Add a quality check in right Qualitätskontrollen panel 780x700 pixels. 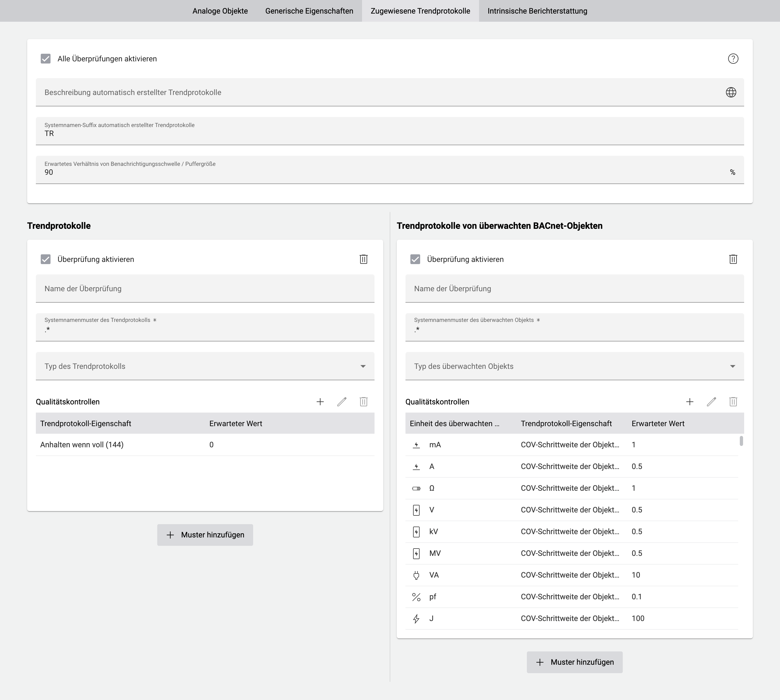pyautogui.click(x=690, y=401)
